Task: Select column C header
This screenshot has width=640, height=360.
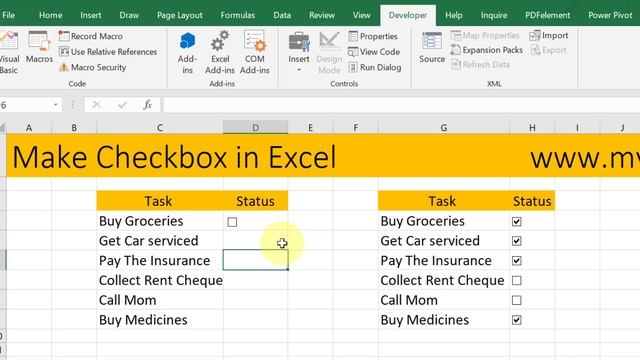Action: click(160, 128)
